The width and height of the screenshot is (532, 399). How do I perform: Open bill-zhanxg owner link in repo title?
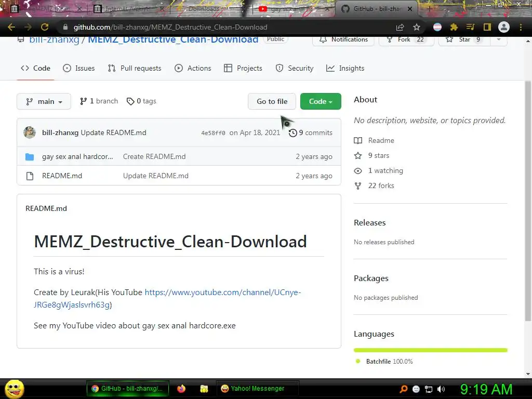tap(54, 39)
